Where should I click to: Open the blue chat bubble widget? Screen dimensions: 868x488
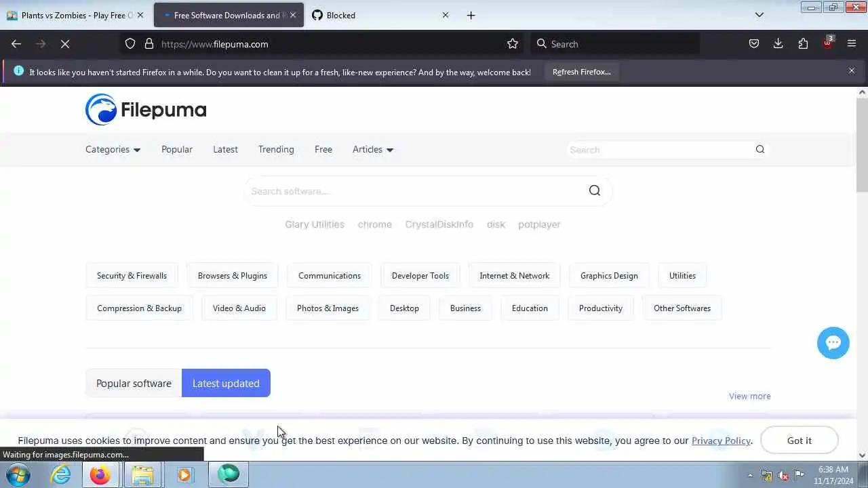(833, 343)
